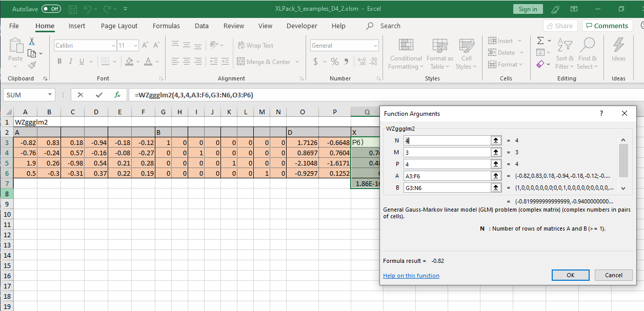Toggle Underline formatting
644x311 pixels.
[x=82, y=61]
